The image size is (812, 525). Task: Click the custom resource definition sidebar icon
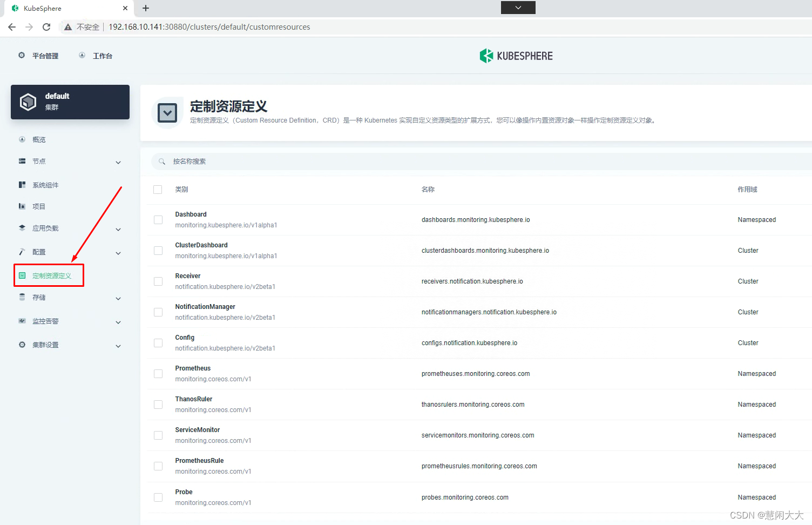click(22, 275)
